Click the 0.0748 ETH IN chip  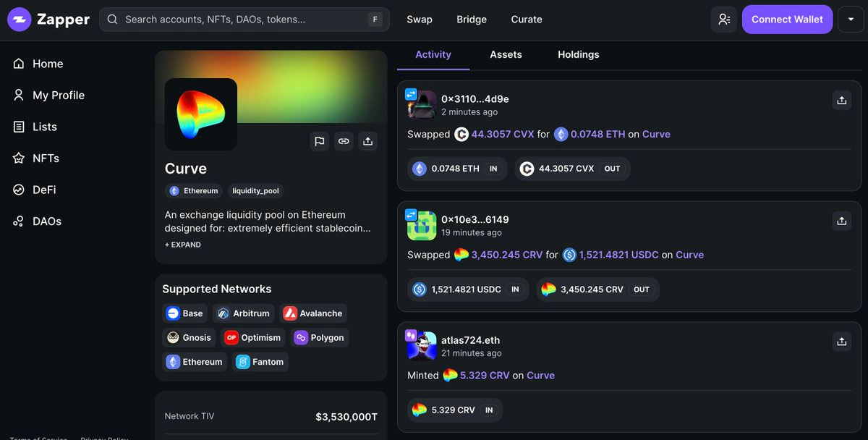458,169
